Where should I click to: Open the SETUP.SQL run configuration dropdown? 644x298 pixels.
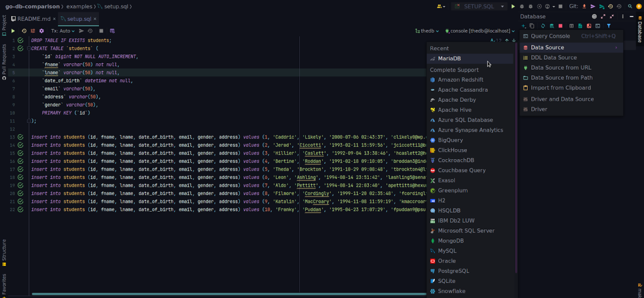479,7
